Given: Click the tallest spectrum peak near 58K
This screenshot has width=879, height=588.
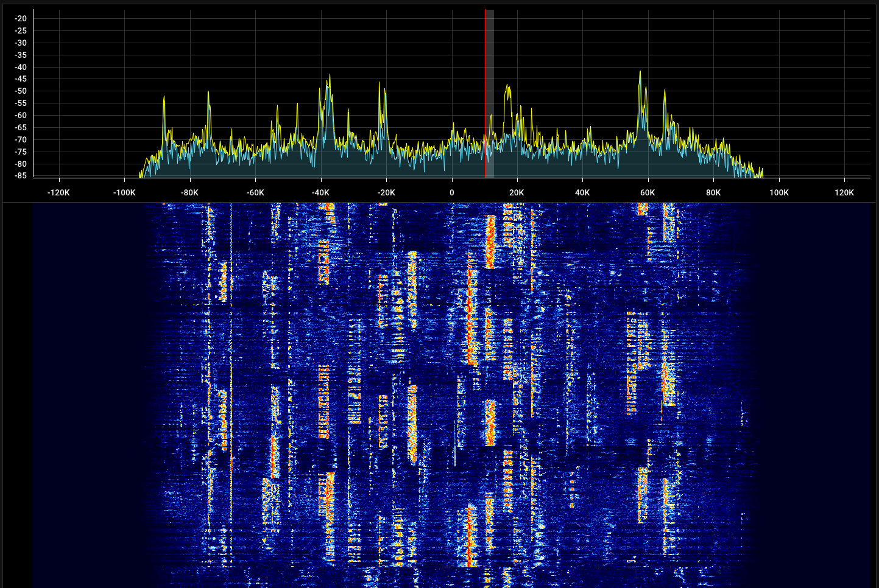Looking at the screenshot, I should point(640,72).
